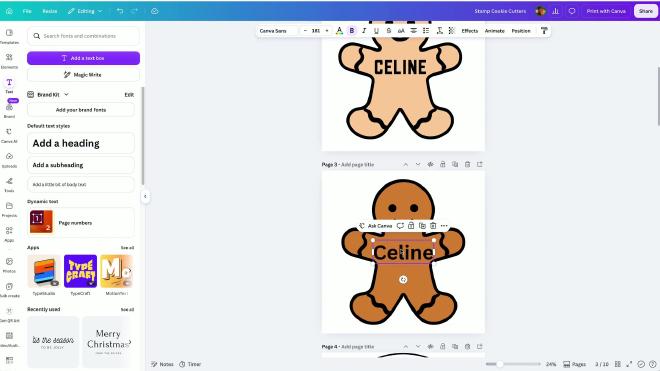Open the Uploads panel in sidebar
660x371 pixels.
coord(9,160)
